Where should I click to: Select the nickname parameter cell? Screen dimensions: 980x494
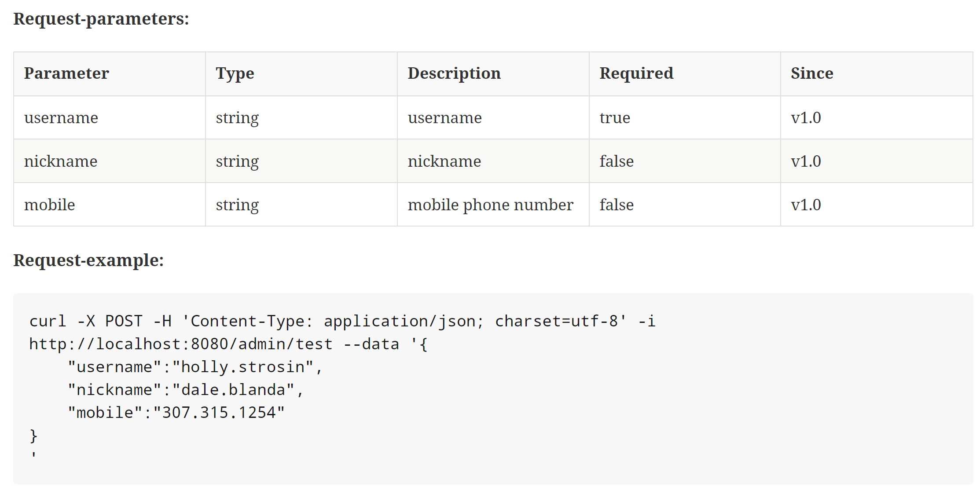tap(61, 161)
